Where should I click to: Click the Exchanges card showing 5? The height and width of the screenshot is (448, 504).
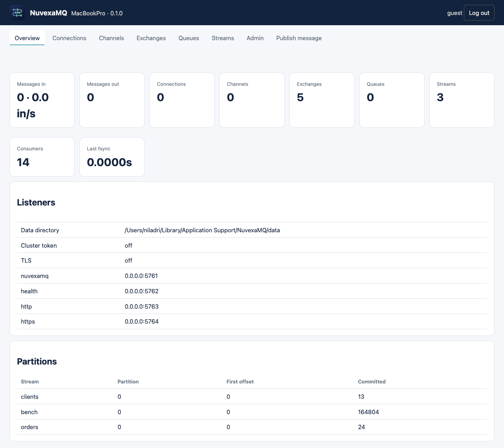322,100
